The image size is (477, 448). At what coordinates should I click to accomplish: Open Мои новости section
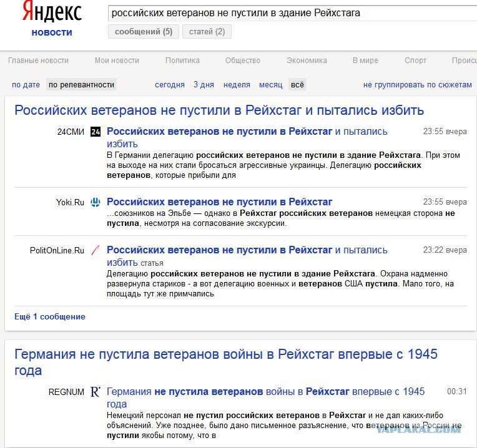pyautogui.click(x=117, y=61)
